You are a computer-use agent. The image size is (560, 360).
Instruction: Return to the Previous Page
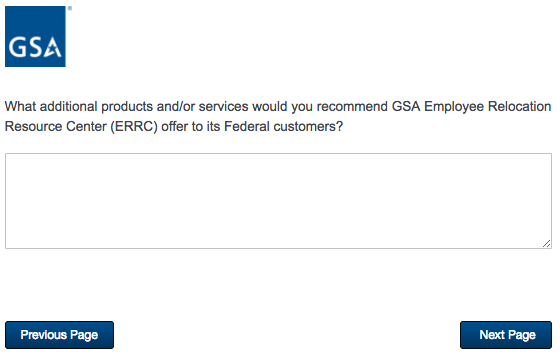click(x=59, y=335)
